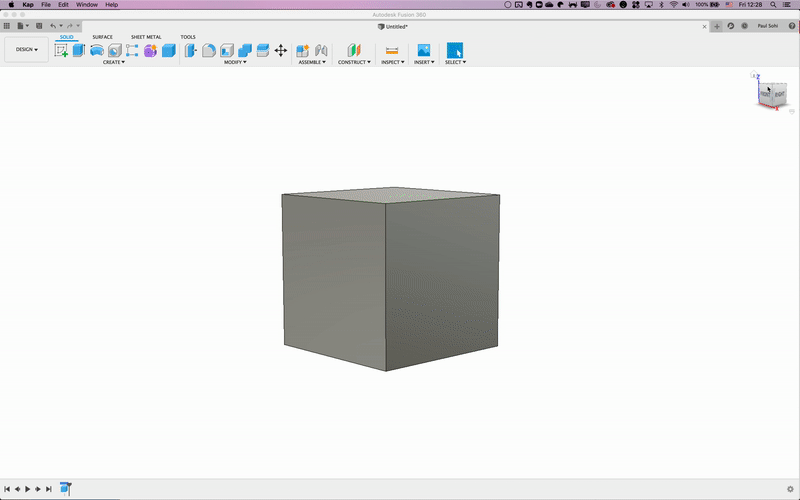800x500 pixels.
Task: Click the ViewCube RIGHT face
Action: click(780, 94)
